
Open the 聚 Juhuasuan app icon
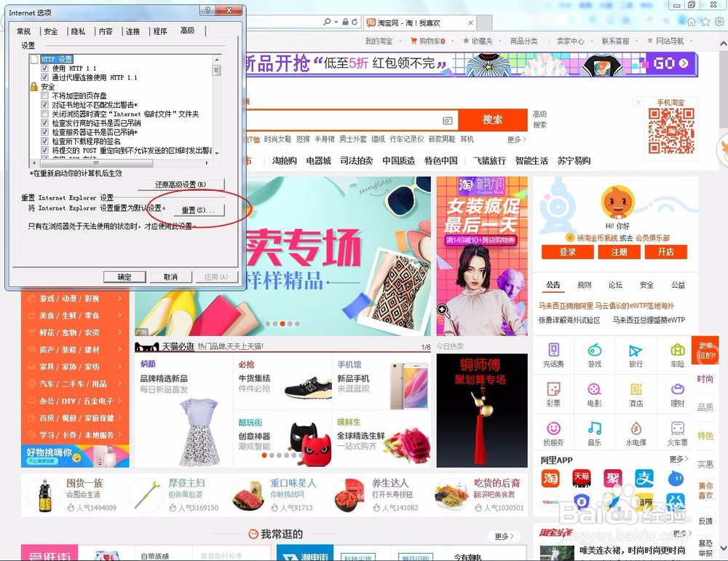coord(613,478)
